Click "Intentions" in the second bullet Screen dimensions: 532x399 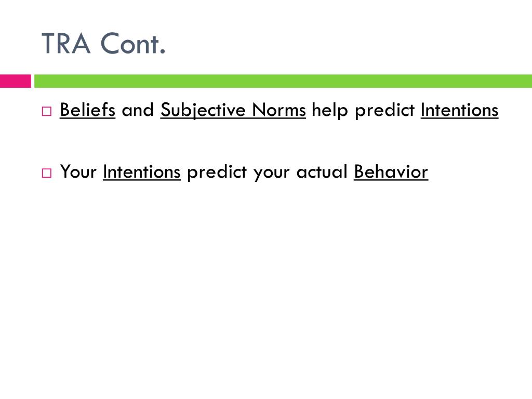click(142, 171)
